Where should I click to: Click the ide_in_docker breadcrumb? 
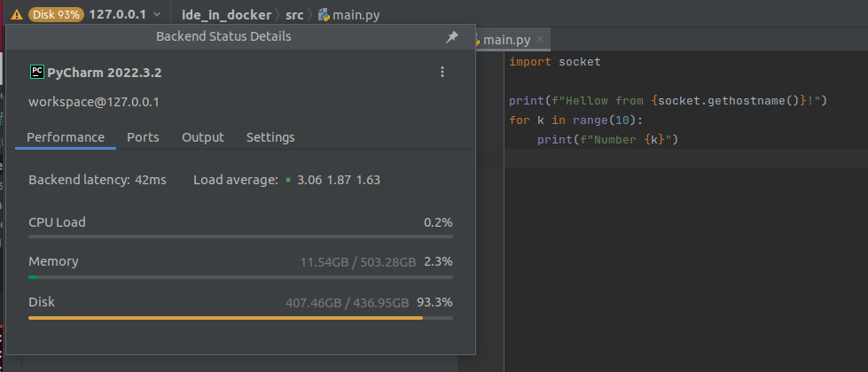tap(226, 15)
